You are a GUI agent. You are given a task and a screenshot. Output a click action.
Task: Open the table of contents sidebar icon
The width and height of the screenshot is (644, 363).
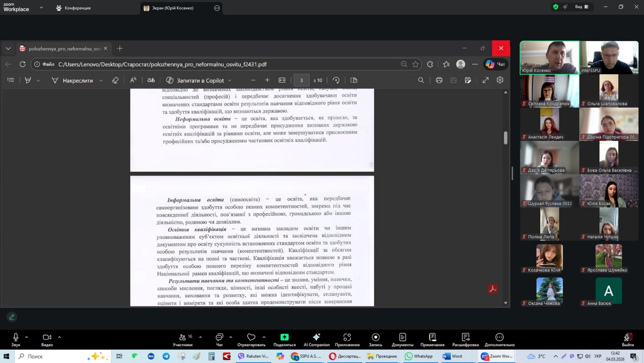click(11, 80)
